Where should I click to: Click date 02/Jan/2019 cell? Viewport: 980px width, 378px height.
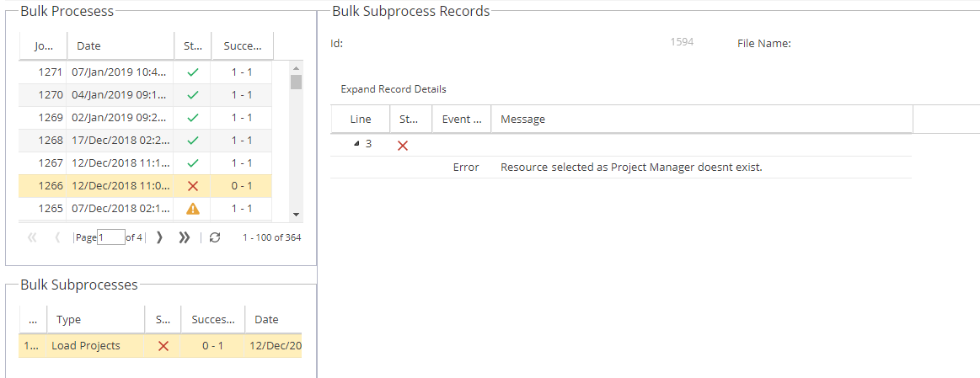pos(120,118)
